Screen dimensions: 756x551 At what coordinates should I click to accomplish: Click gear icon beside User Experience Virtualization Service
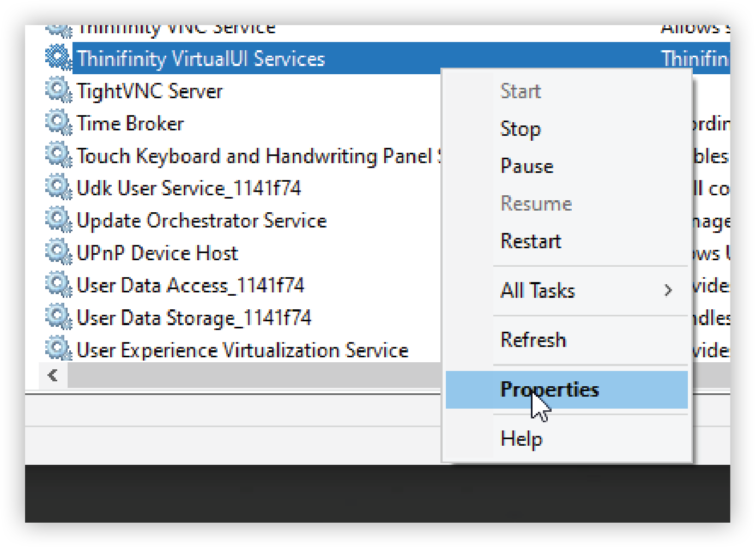[x=58, y=349]
